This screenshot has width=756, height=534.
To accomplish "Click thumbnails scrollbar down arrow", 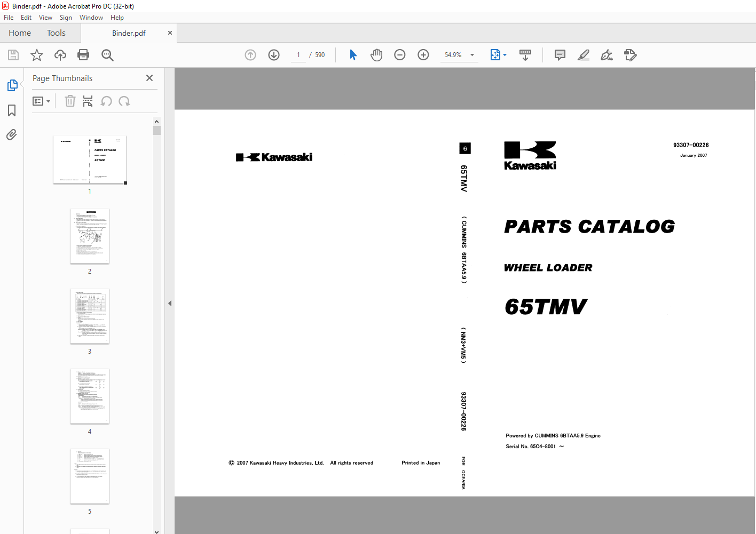I will [156, 531].
